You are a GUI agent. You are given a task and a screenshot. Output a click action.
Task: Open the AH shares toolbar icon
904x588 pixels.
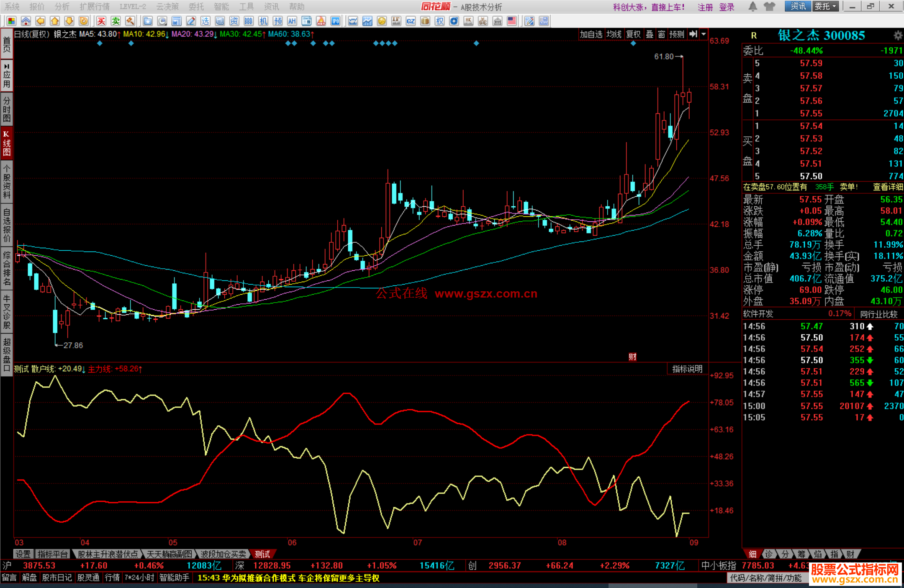click(292, 21)
